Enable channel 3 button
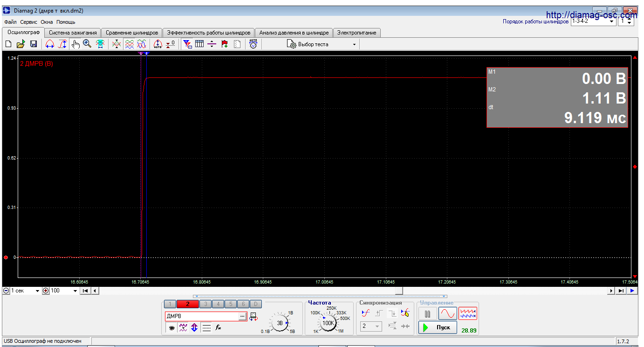This screenshot has width=644, height=347. [206, 304]
